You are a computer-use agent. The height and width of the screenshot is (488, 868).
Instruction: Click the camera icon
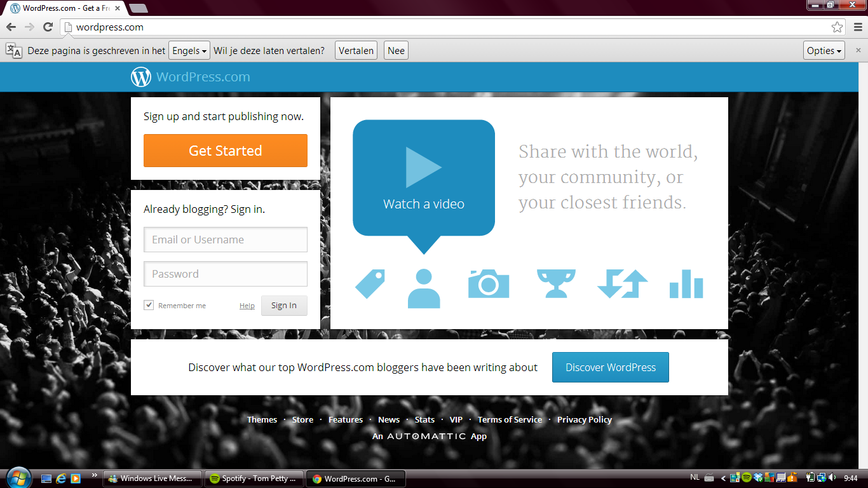coord(488,283)
